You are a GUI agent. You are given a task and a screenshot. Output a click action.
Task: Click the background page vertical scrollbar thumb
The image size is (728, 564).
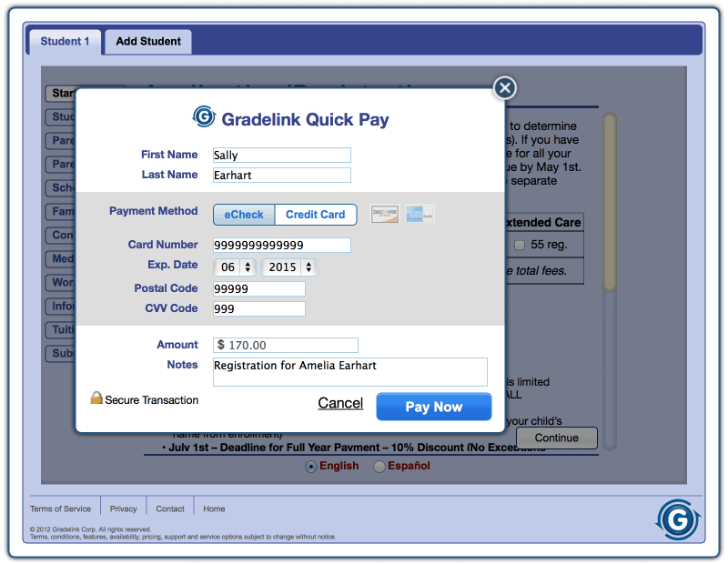[610, 202]
